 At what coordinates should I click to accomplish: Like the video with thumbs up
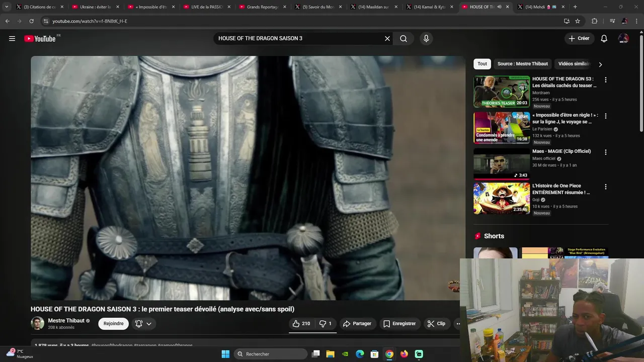[301, 324]
